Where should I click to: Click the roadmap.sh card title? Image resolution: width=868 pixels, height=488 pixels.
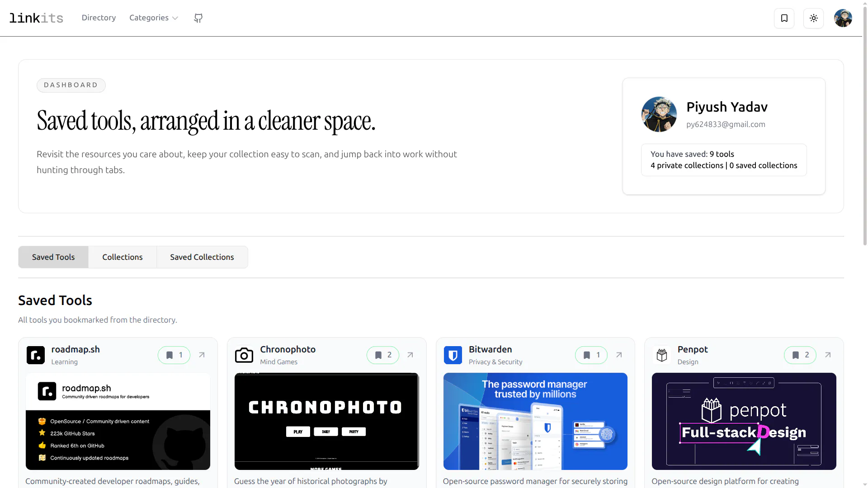(75, 349)
